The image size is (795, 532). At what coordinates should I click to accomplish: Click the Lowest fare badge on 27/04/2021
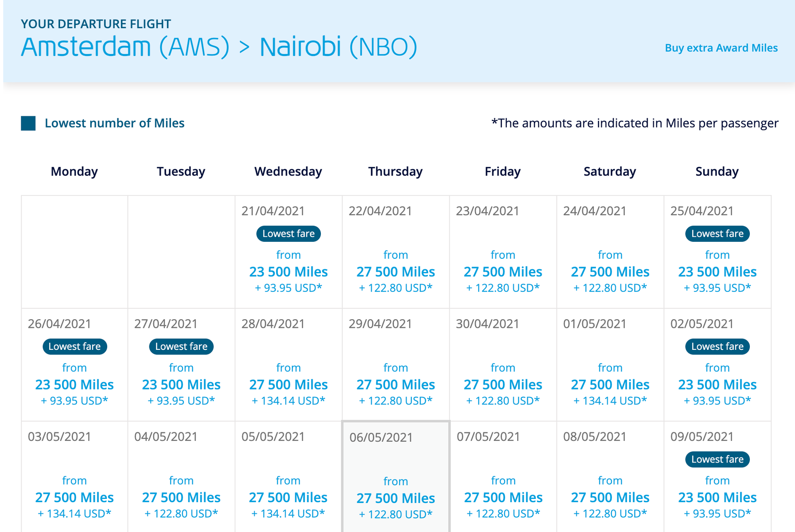click(x=181, y=347)
